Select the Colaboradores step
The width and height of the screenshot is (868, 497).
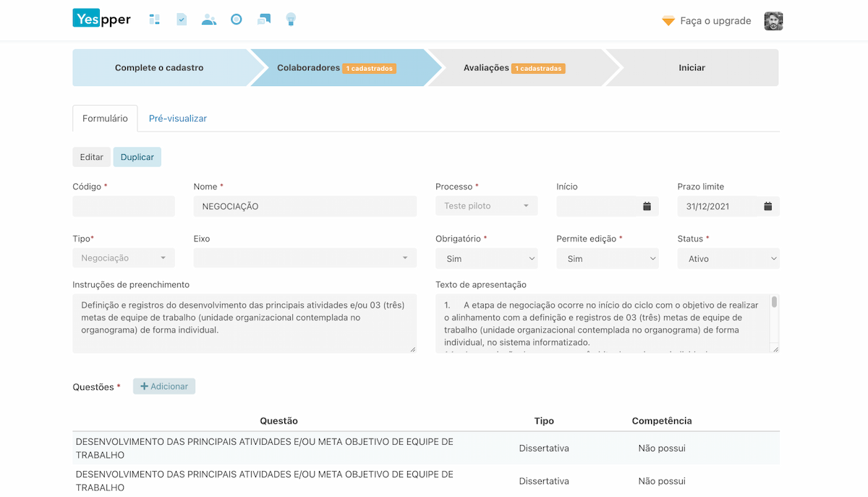point(336,68)
